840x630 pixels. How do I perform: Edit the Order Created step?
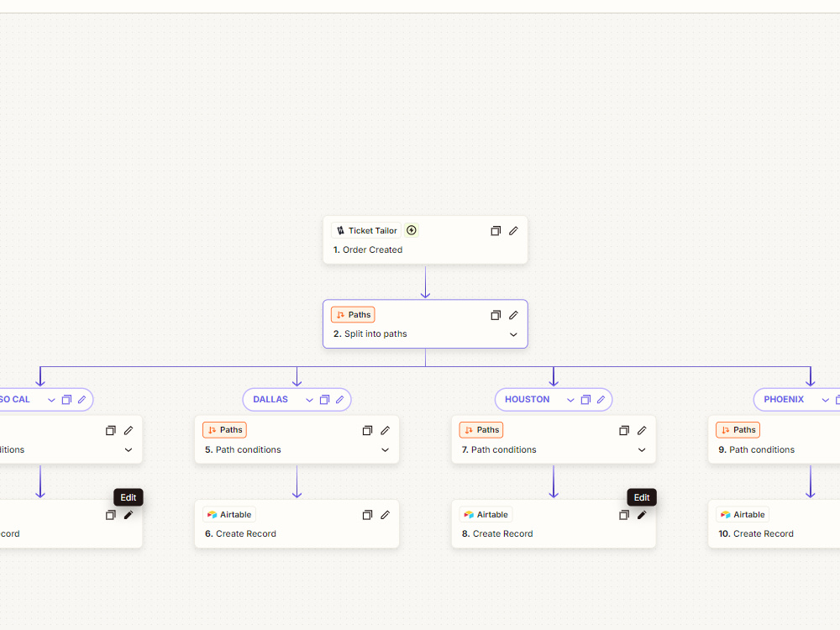coord(513,231)
